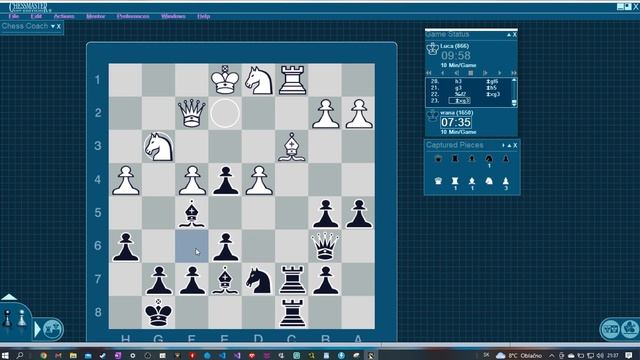This screenshot has width=640, height=360.
Task: Stop move playback in Game Status
Action: [x=471, y=73]
